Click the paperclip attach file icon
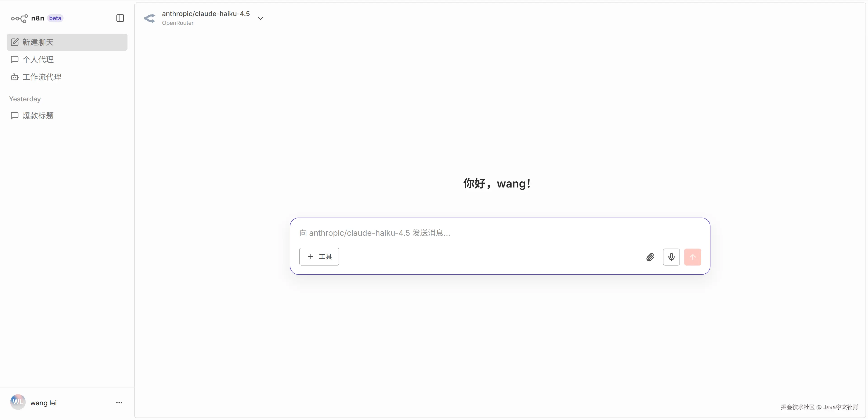Image resolution: width=868 pixels, height=420 pixels. click(x=650, y=257)
